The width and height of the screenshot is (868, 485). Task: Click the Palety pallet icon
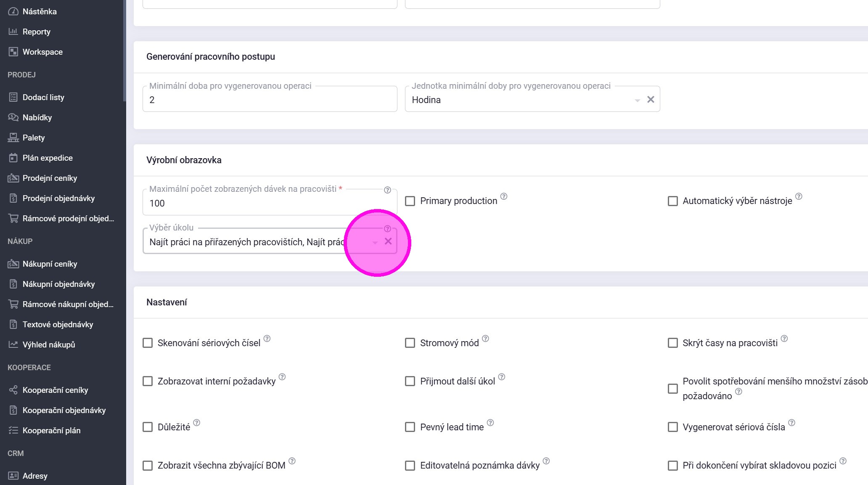pos(13,138)
